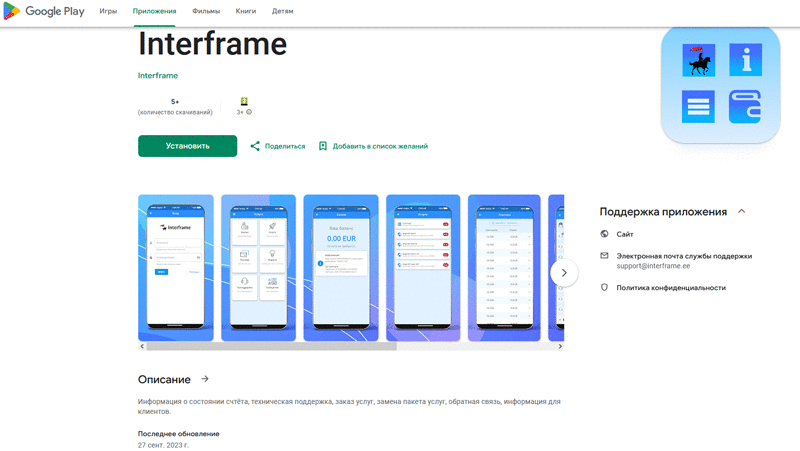Click the 3+ content rating badge

tap(244, 102)
